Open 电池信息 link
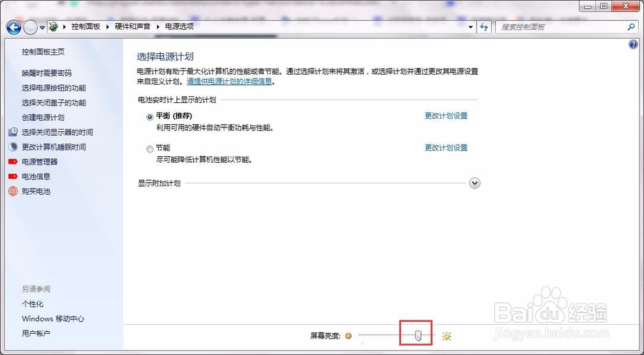 pyautogui.click(x=36, y=176)
